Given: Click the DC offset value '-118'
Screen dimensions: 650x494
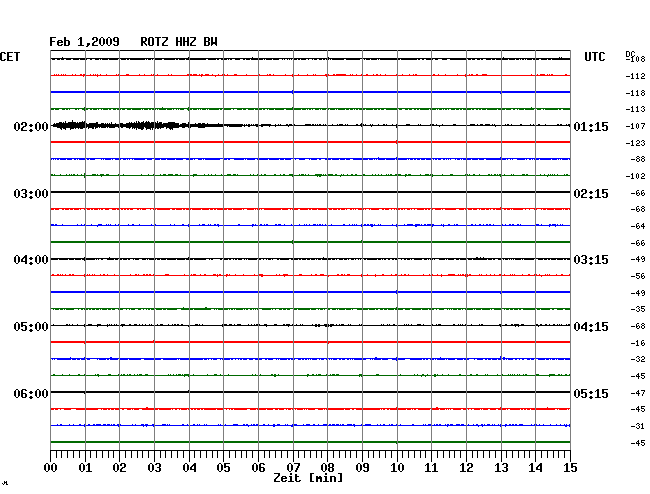Looking at the screenshot, I should [635, 93].
